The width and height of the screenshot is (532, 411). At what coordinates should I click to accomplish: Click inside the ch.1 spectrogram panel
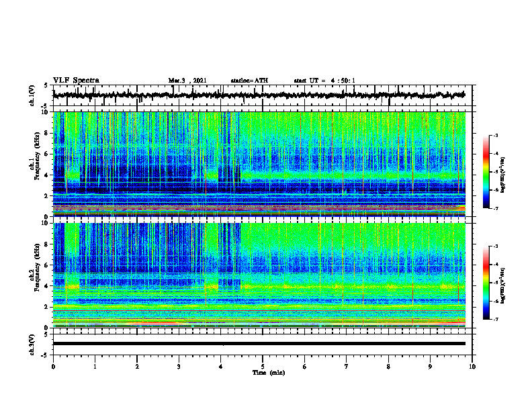(x=259, y=164)
